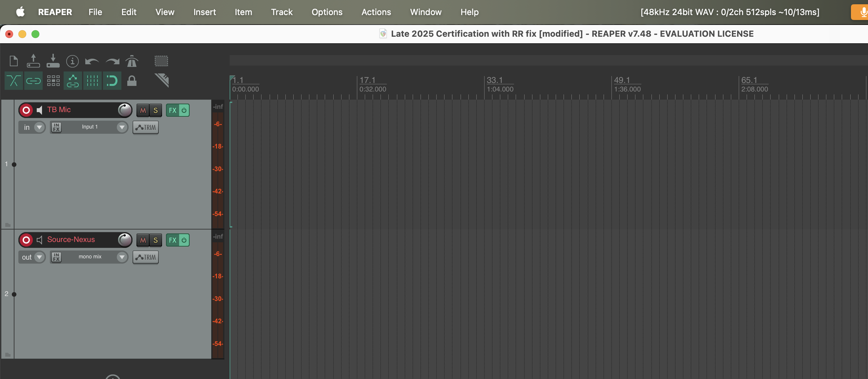Mute the Source-Nexus track
This screenshot has width=868, height=379.
coord(143,240)
